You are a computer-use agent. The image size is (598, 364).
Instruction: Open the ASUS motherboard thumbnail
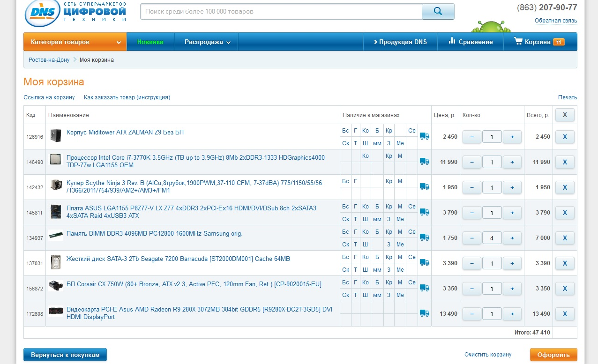(x=56, y=212)
